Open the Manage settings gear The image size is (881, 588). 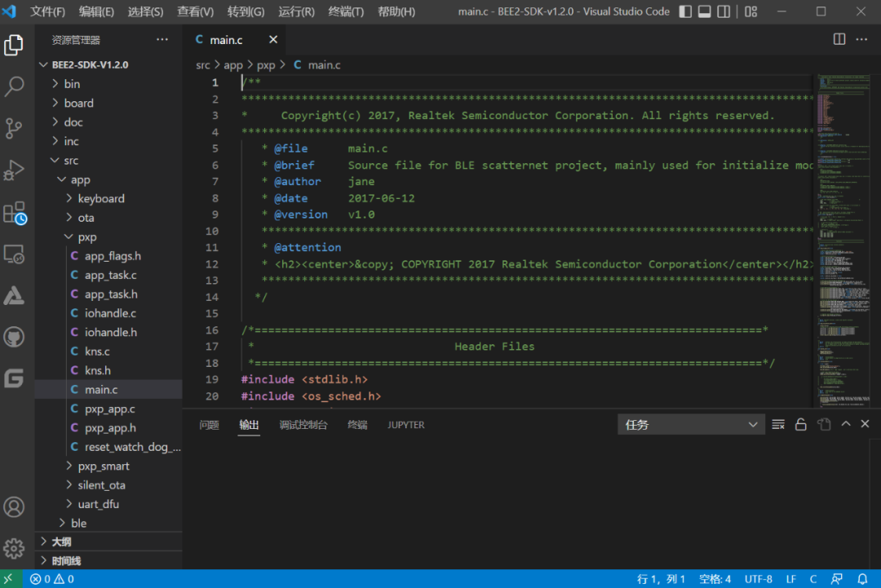click(14, 548)
